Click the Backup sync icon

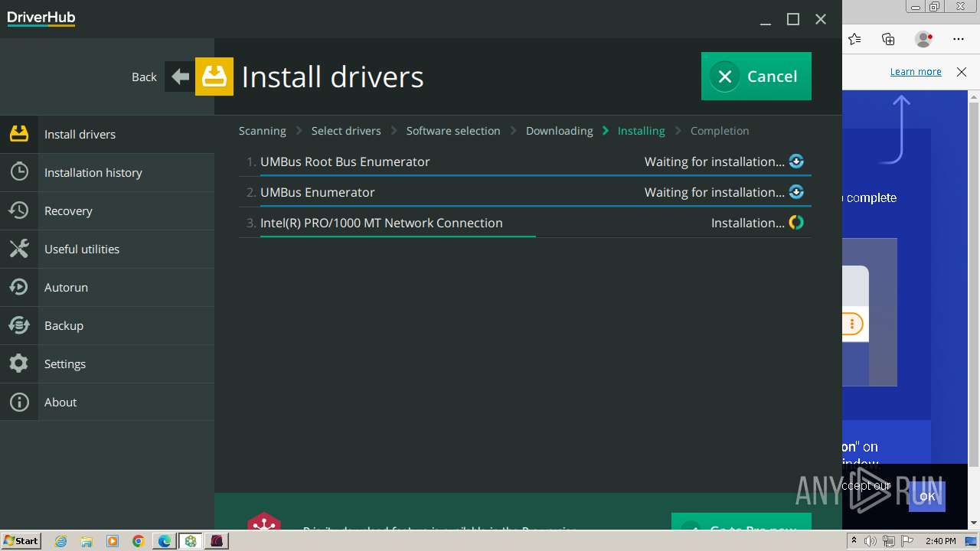[x=19, y=325]
